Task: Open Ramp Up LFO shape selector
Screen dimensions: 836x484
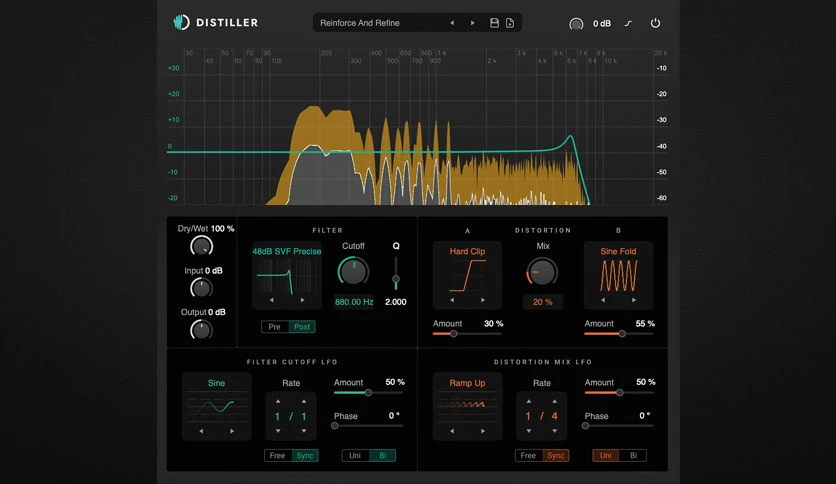Action: tap(467, 383)
